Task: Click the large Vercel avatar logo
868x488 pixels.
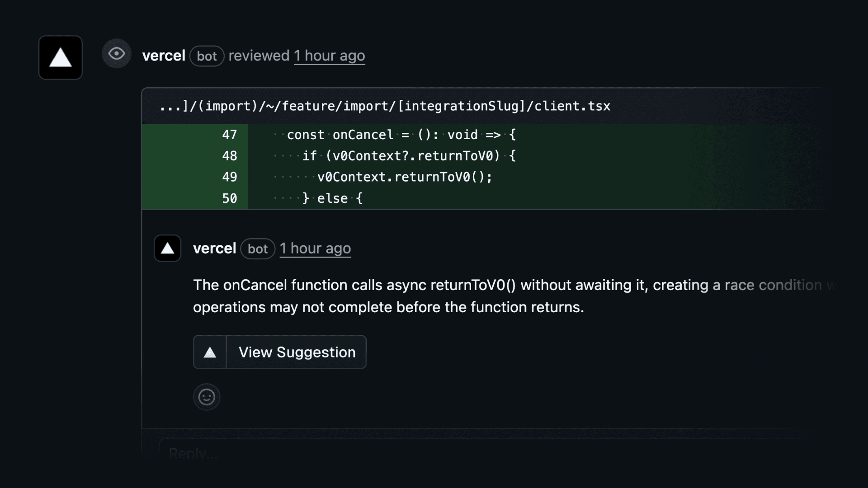Action: pos(60,57)
